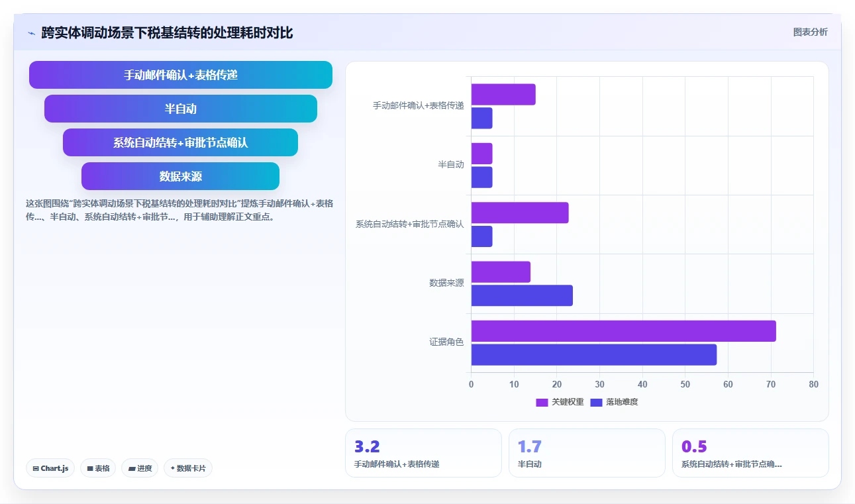Select the 表格 tag chip

pos(98,468)
